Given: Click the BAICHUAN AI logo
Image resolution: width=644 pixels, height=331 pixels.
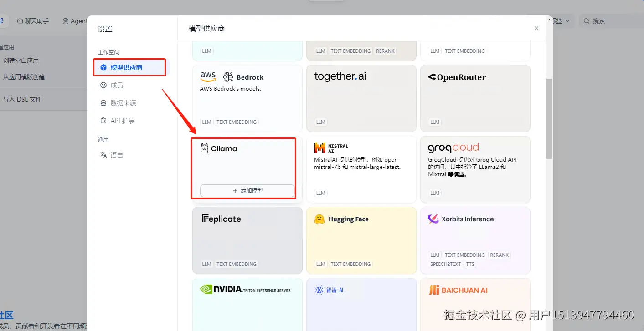Looking at the screenshot, I should click(x=458, y=290).
